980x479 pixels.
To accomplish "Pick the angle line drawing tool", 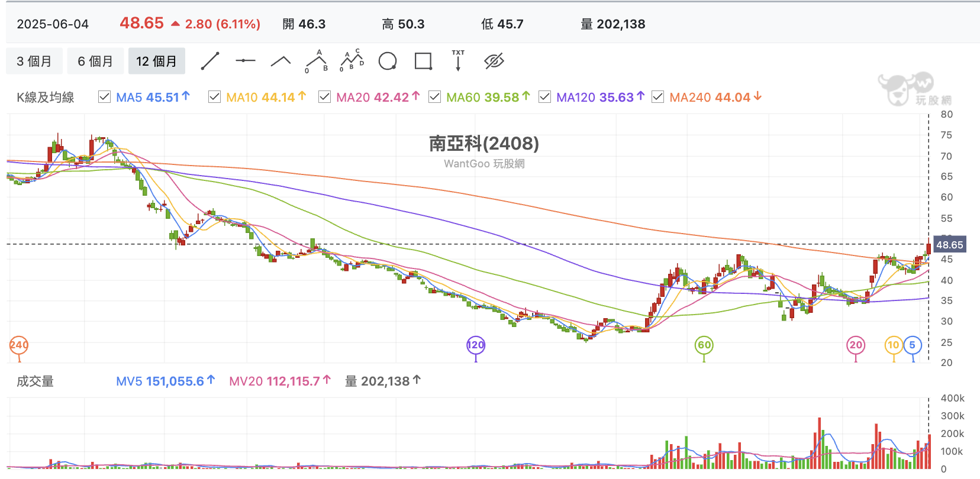I will (x=281, y=61).
